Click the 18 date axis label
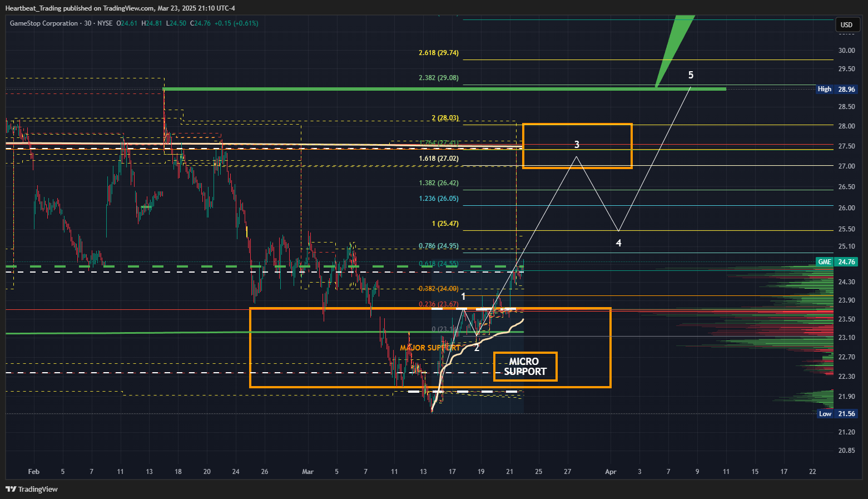 178,472
